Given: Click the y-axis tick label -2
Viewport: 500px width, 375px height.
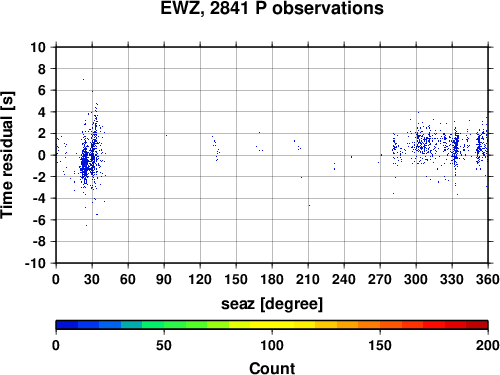Looking at the screenshot, I should [x=39, y=177].
